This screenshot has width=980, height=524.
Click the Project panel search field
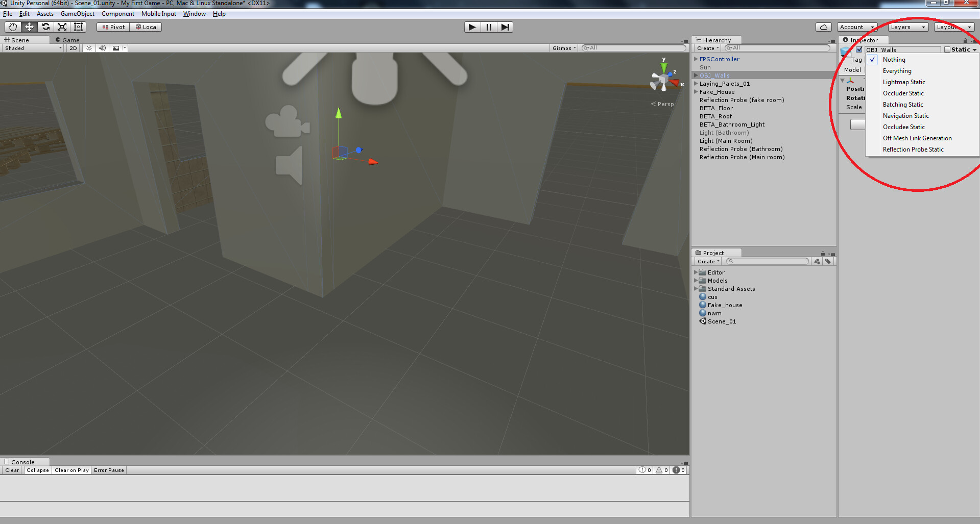tap(767, 261)
